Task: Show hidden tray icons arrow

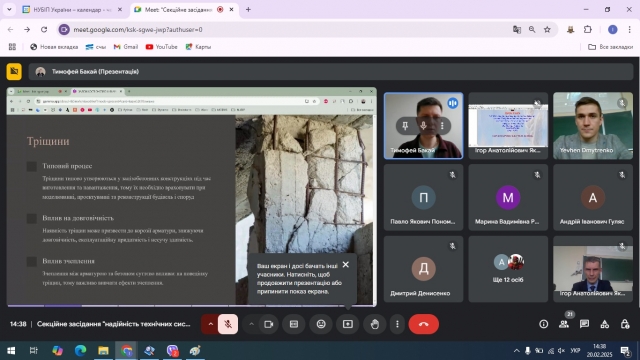Action: coord(517,351)
